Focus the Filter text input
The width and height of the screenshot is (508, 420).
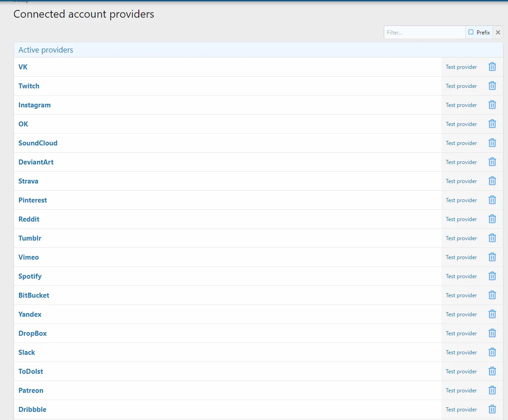(424, 33)
